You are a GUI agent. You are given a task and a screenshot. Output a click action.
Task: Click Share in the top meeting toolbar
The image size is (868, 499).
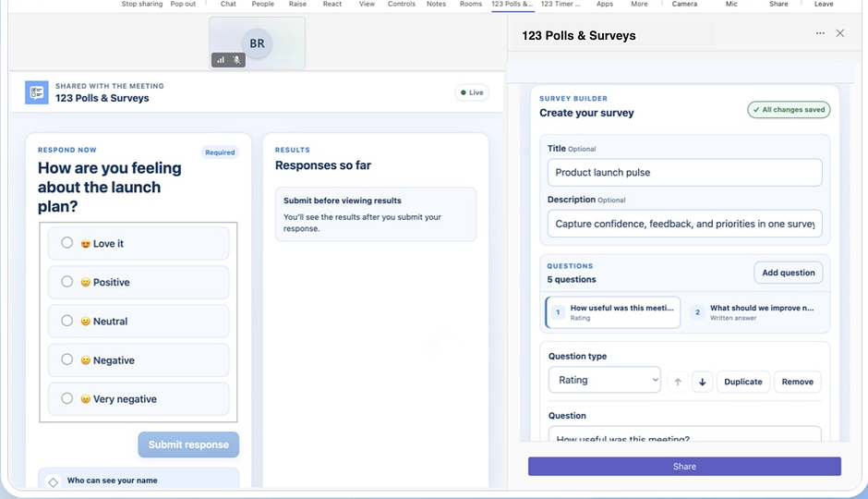tap(778, 4)
